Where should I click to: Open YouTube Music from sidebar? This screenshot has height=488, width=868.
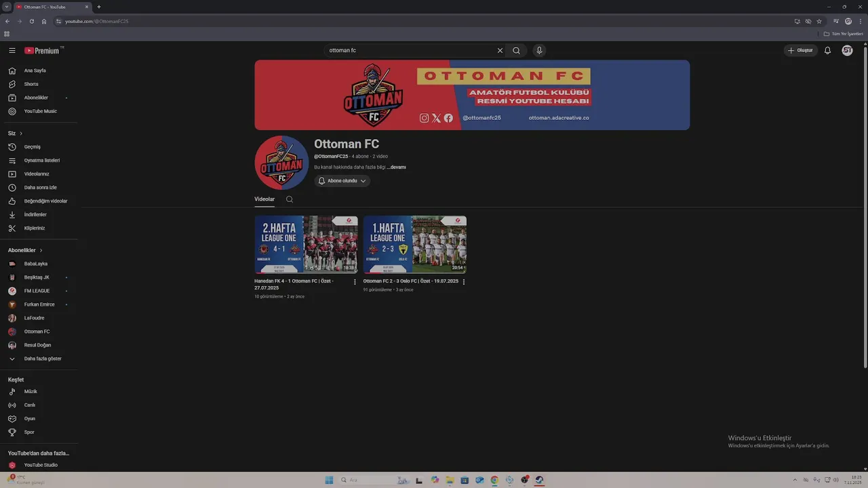[39, 111]
